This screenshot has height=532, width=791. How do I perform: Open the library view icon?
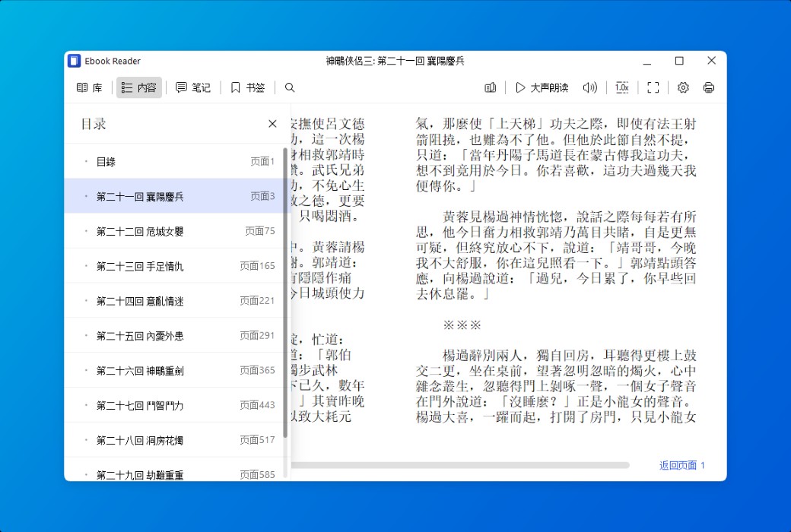tap(89, 87)
